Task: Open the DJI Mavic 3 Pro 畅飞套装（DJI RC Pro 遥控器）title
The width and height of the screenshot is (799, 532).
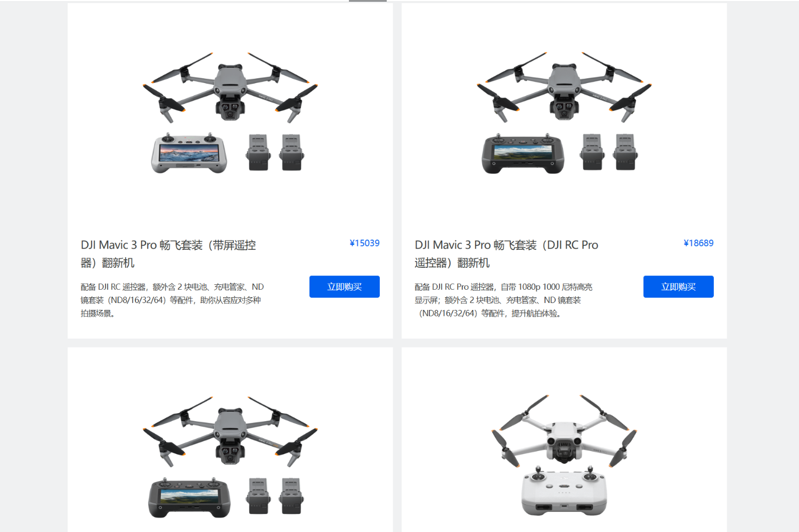Action: [x=507, y=253]
